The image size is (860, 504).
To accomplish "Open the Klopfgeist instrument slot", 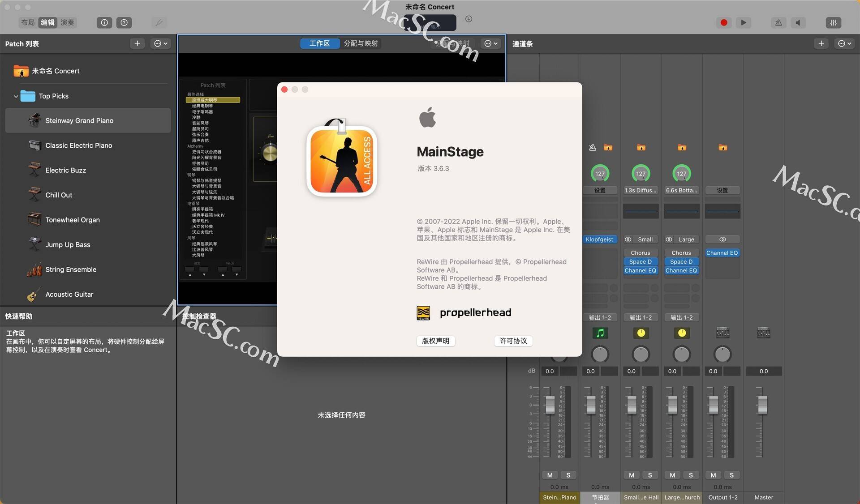I will (599, 239).
